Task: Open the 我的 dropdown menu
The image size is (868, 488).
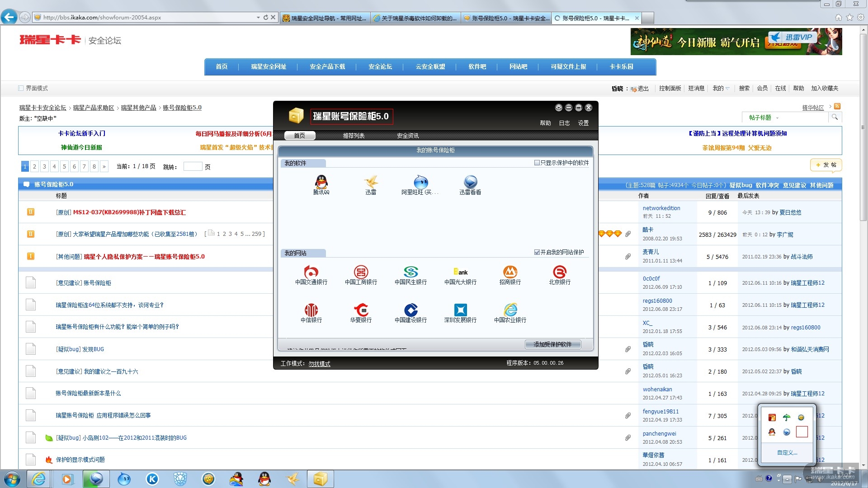Action: pyautogui.click(x=721, y=88)
